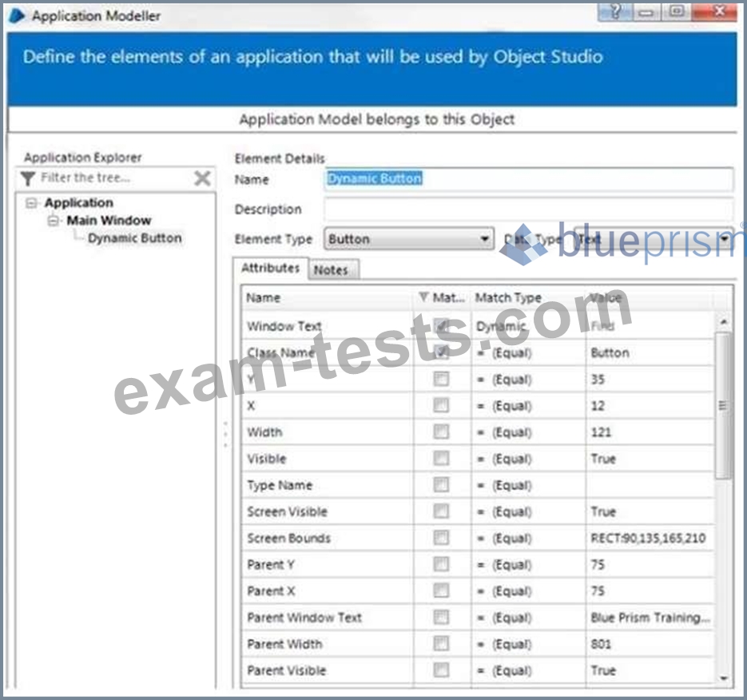Enable Match checkbox for Parent Width
This screenshot has height=700, width=747.
click(441, 644)
